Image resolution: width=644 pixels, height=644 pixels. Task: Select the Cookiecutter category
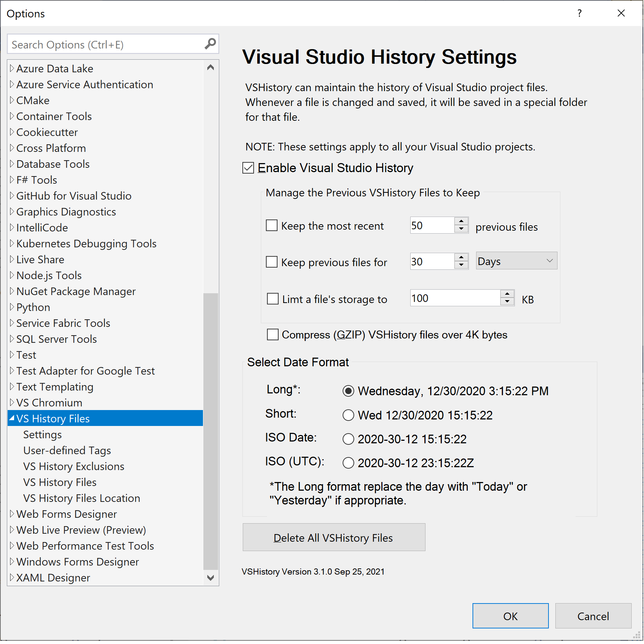(47, 132)
